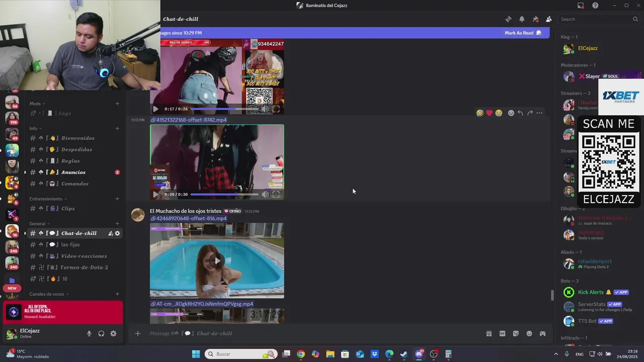
Task: Click the Search field in Discord header
Action: [x=599, y=19]
